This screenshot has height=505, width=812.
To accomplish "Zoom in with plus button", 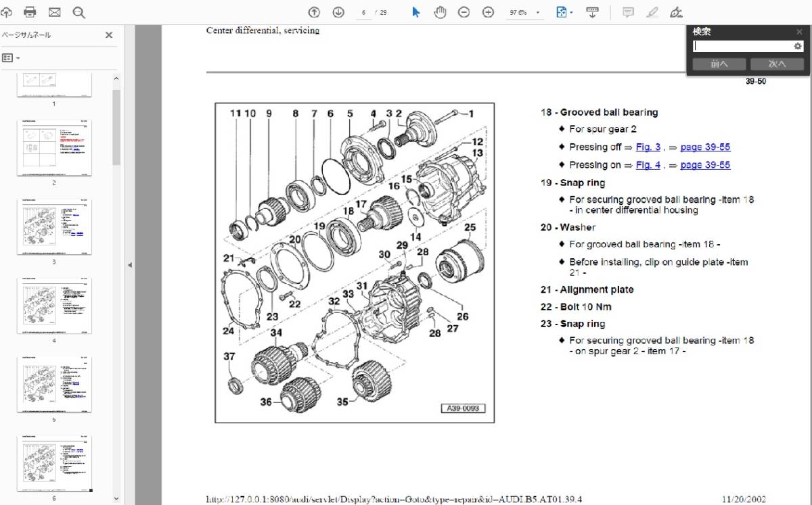I will click(x=488, y=12).
